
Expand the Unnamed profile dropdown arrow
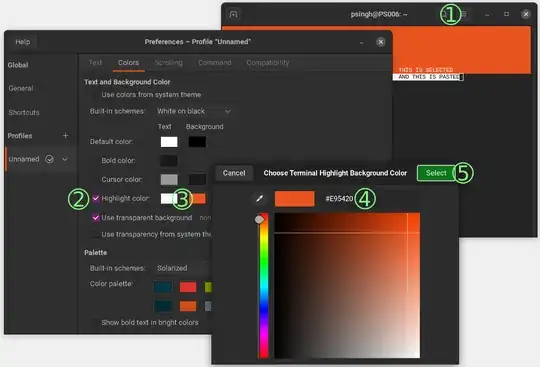pyautogui.click(x=65, y=159)
